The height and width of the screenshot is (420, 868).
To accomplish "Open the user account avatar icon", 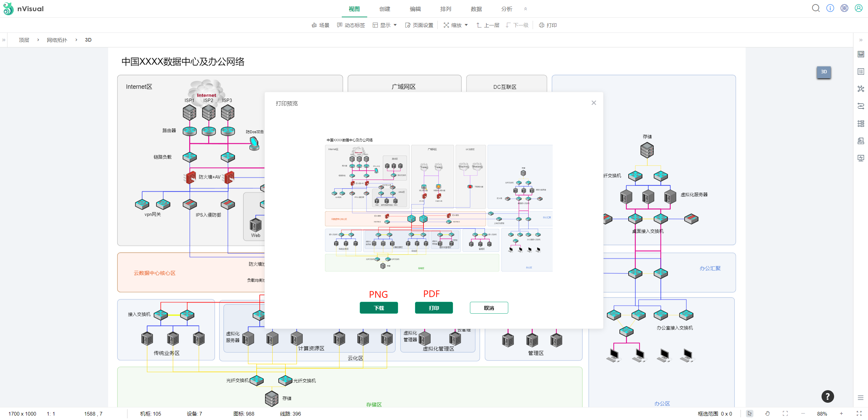I will 859,8.
